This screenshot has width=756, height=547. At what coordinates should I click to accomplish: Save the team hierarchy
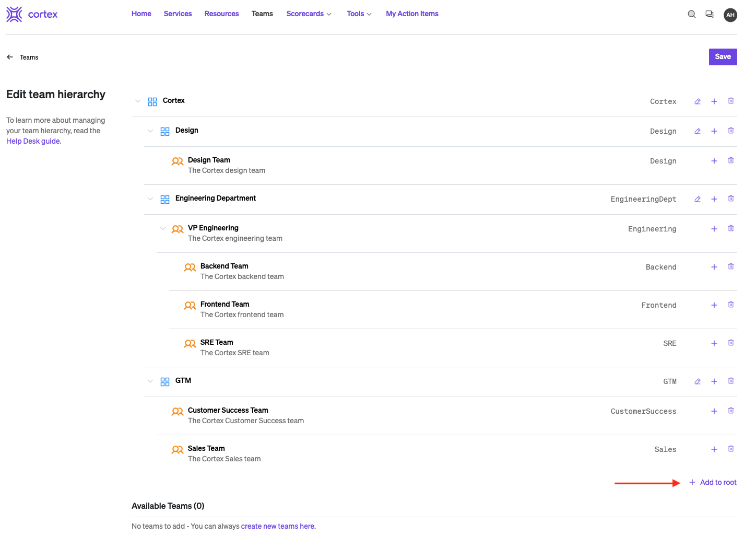coord(723,57)
